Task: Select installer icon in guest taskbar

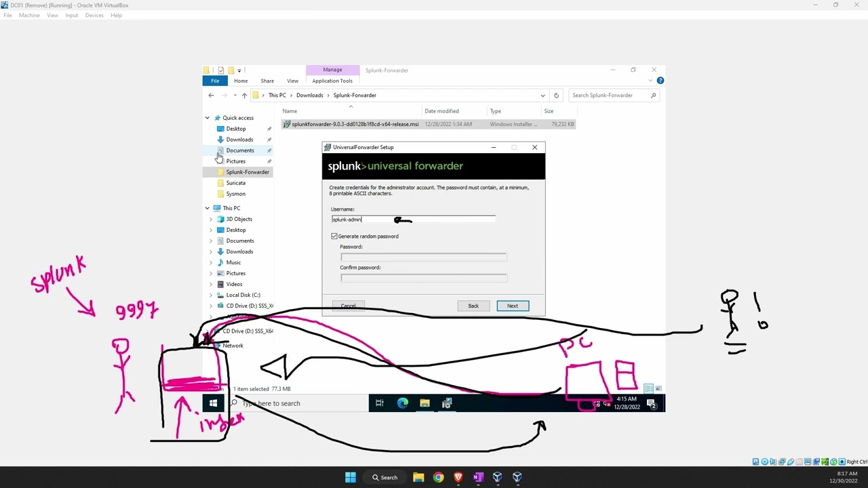Action: tap(447, 403)
